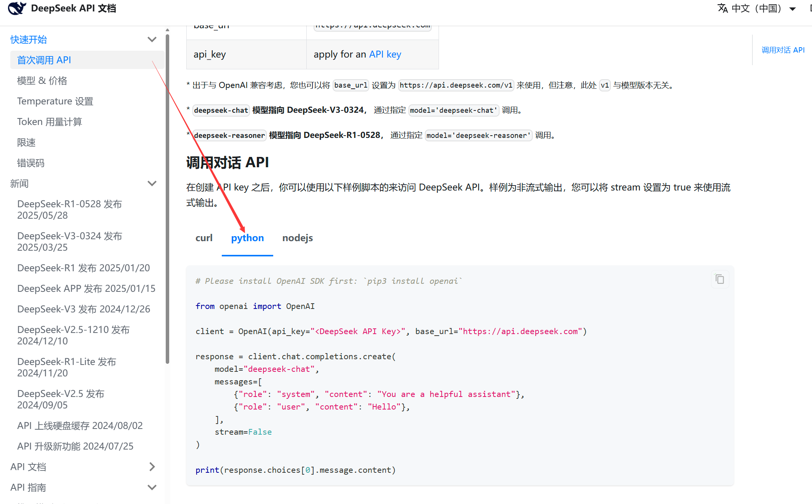
Task: Open DeepSeek-R1-0528 发布 news item
Action: (69, 210)
